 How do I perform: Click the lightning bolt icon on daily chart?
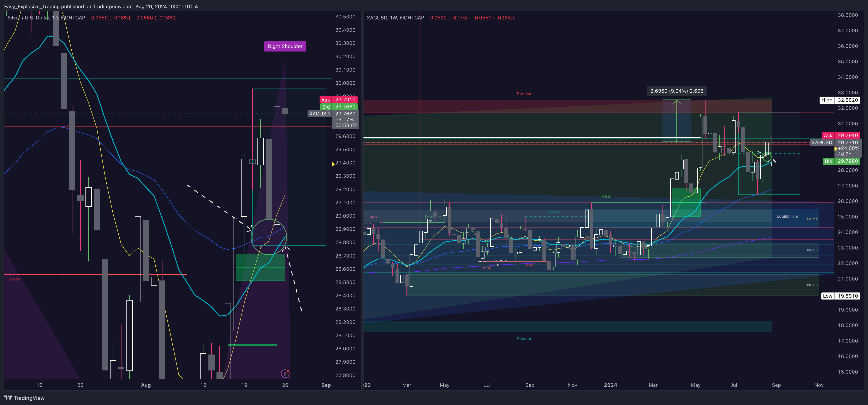(285, 373)
